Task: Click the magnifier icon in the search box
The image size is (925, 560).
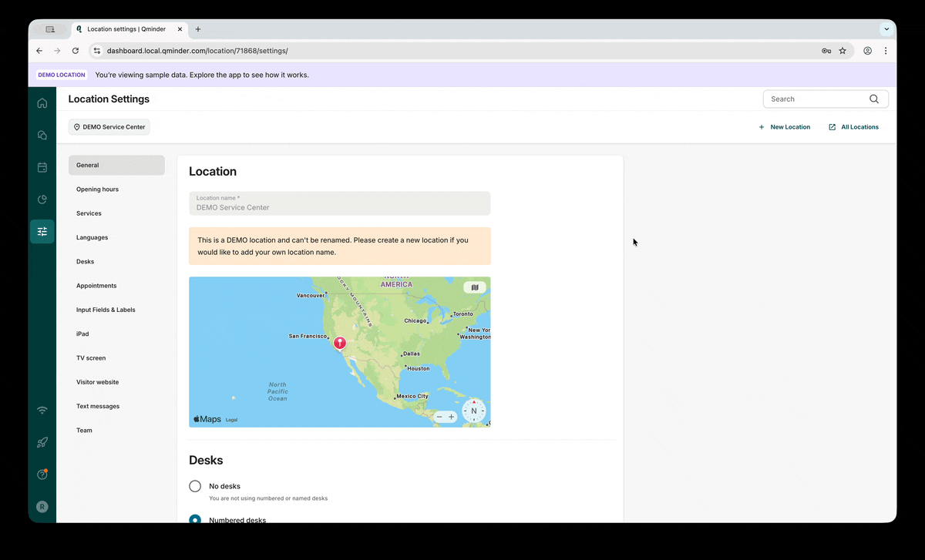Action: click(x=874, y=99)
